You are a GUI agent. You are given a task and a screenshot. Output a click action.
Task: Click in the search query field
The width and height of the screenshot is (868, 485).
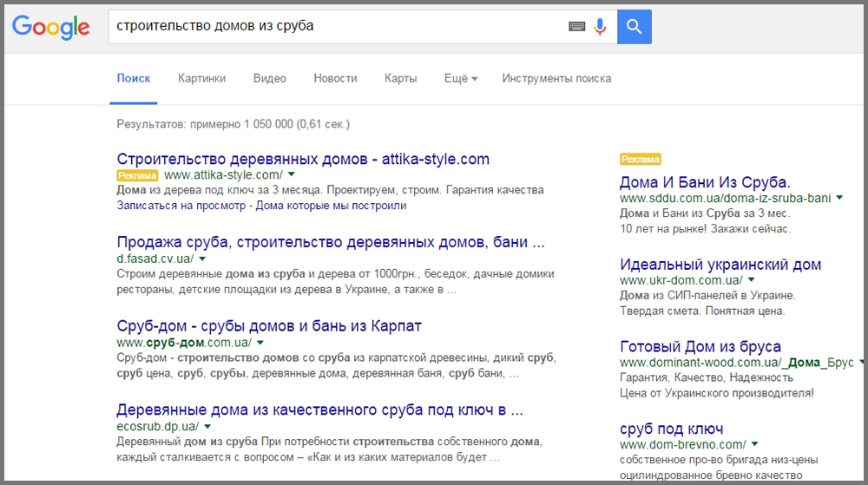click(x=330, y=26)
